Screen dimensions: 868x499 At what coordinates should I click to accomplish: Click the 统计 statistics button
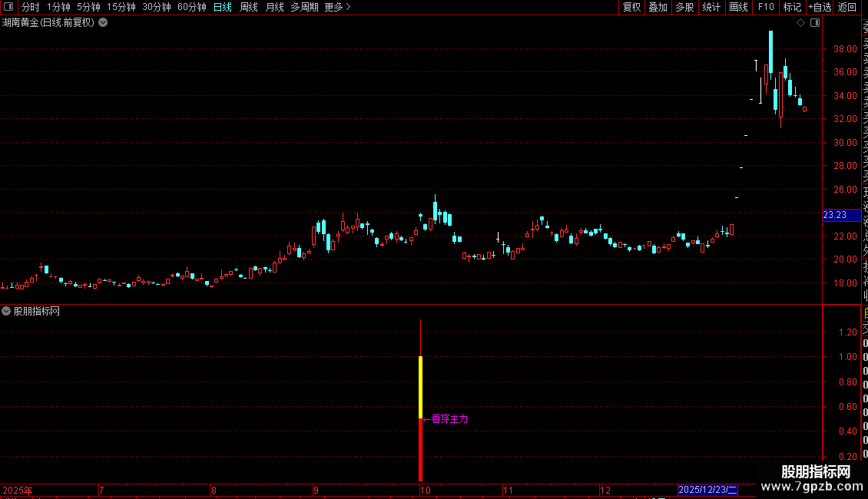coord(711,7)
